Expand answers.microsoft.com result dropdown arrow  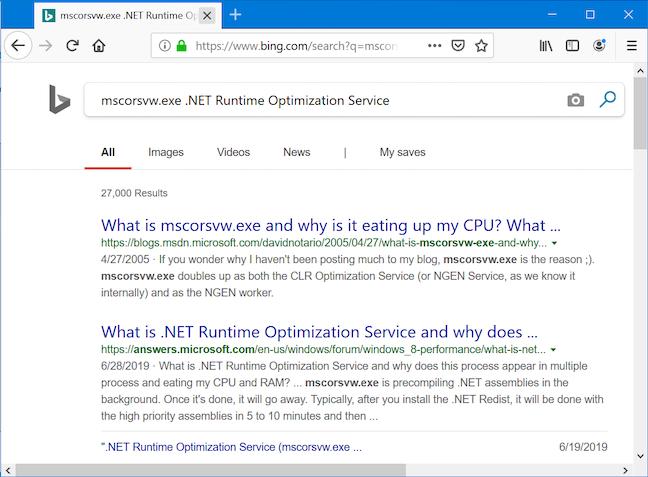[553, 350]
